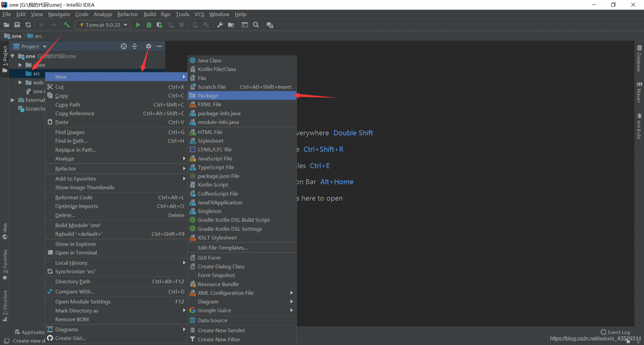Image resolution: width=644 pixels, height=345 pixels.
Task: Click the Search Everywhere magnifier icon
Action: 256,25
